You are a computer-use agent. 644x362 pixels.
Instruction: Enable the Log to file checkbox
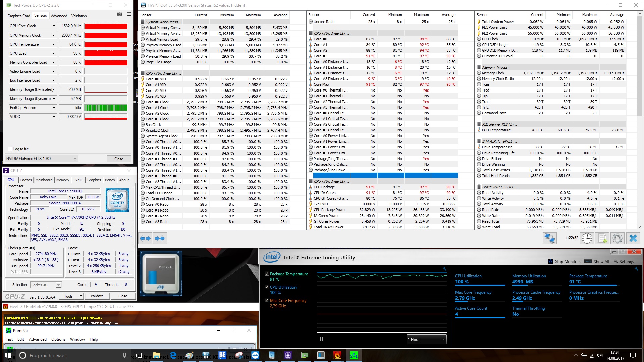pos(10,149)
